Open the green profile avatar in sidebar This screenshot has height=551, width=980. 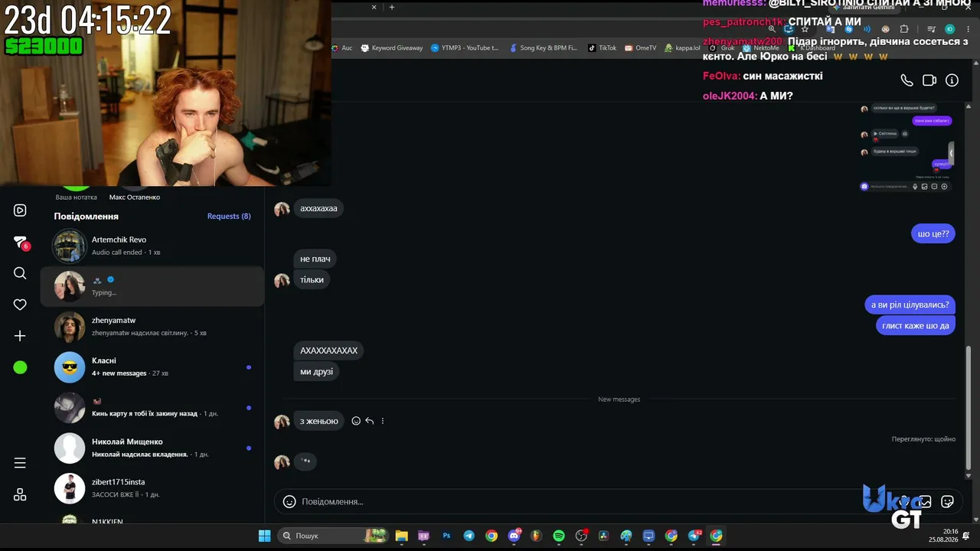20,367
